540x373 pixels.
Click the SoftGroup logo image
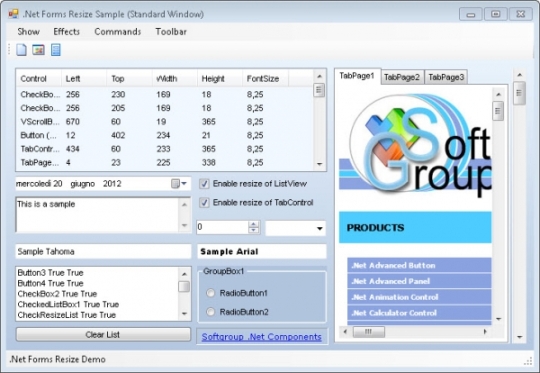tap(415, 145)
